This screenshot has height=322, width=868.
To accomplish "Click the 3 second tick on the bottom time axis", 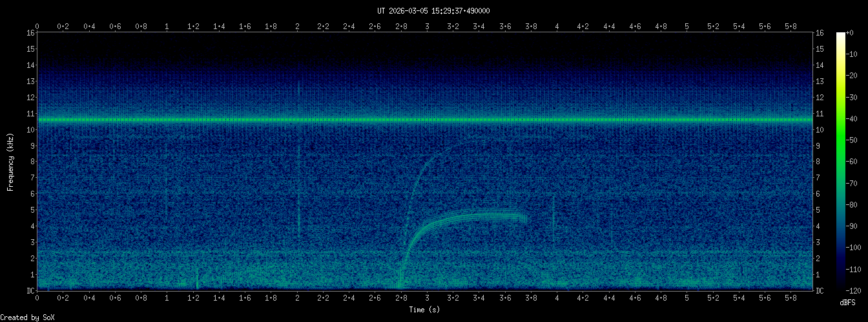I will (x=427, y=297).
